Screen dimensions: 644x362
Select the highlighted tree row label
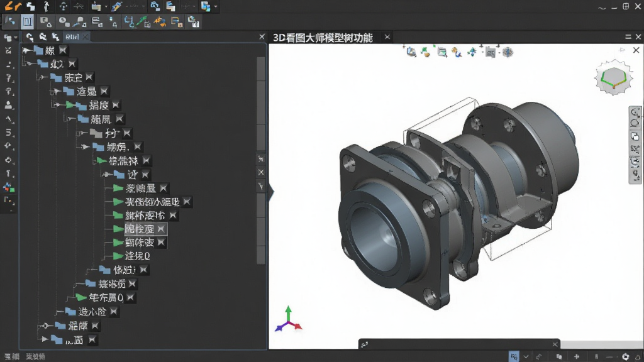tap(140, 229)
